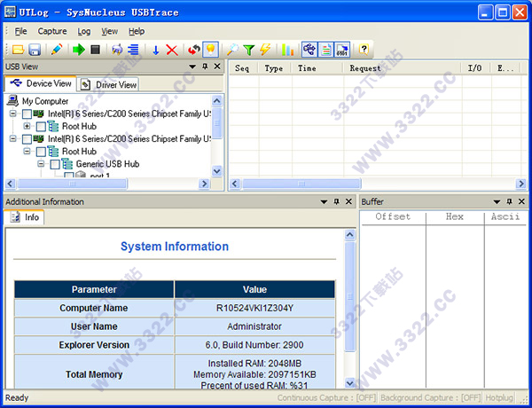This screenshot has width=532, height=408.
Task: Close the Additional Information panel
Action: [348, 201]
